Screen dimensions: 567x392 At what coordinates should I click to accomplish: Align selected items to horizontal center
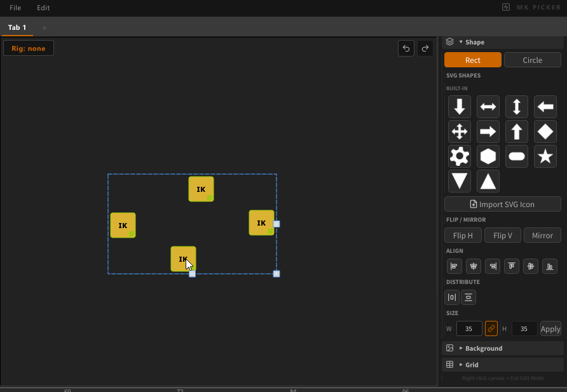(x=474, y=266)
